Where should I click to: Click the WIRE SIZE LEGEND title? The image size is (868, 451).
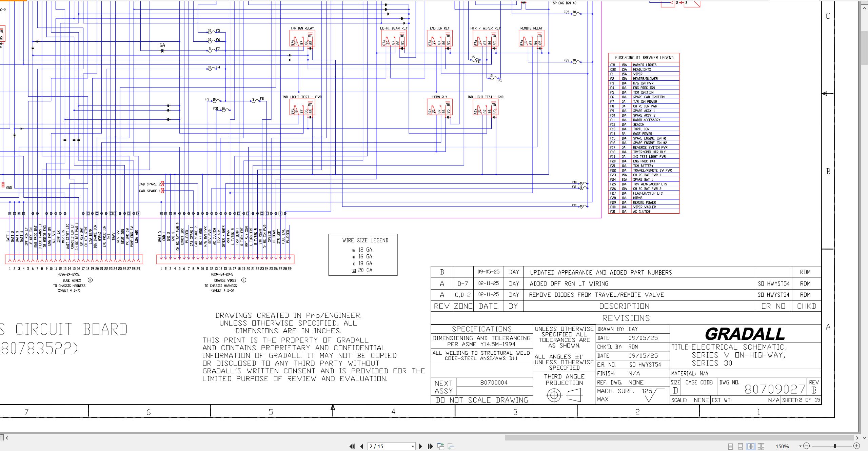coord(365,240)
